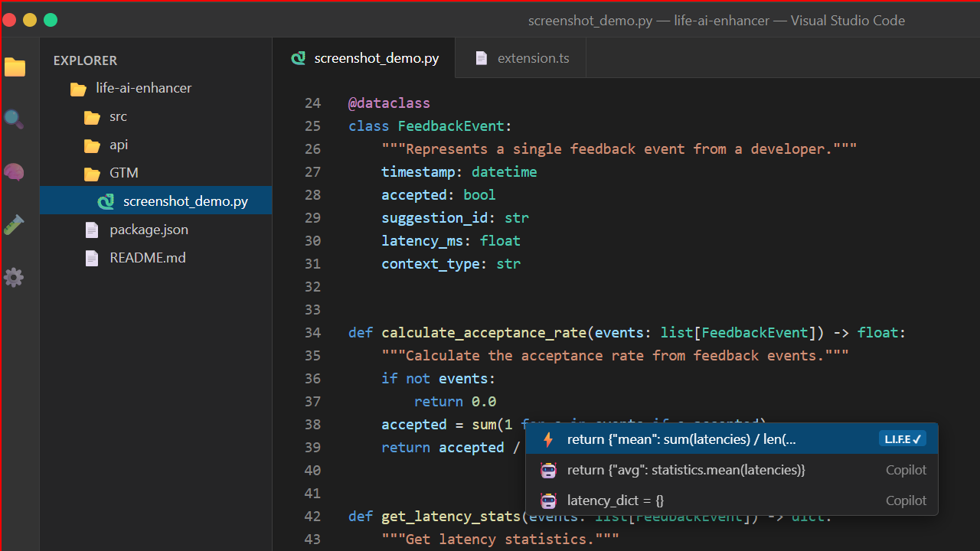Click the Copilot robot icon beside statistics.mean suggestion

pos(548,470)
